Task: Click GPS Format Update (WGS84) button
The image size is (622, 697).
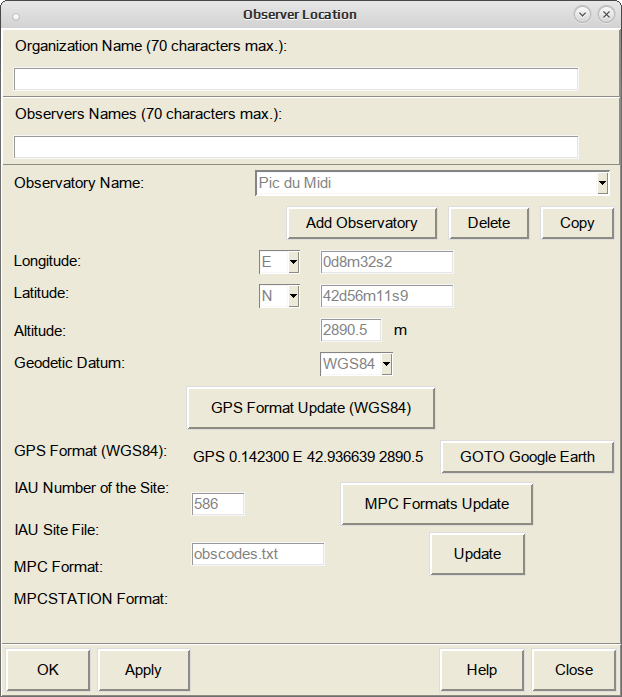Action: (x=311, y=408)
